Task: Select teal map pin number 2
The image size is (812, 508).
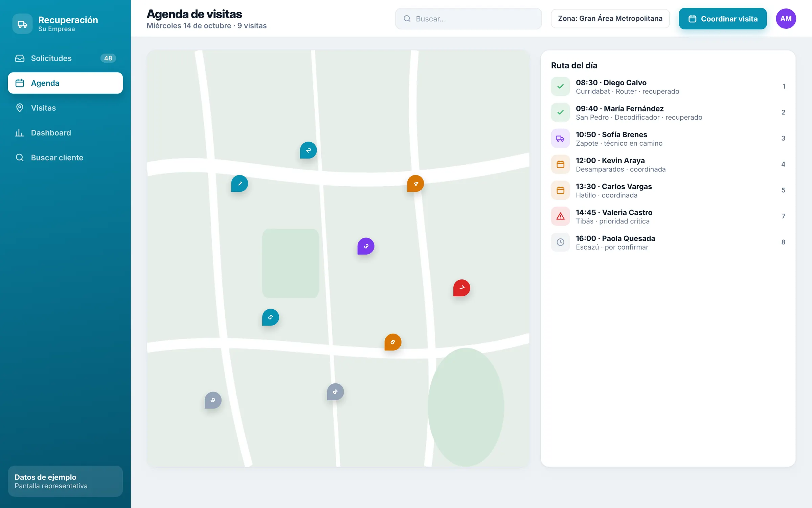Action: pyautogui.click(x=308, y=150)
